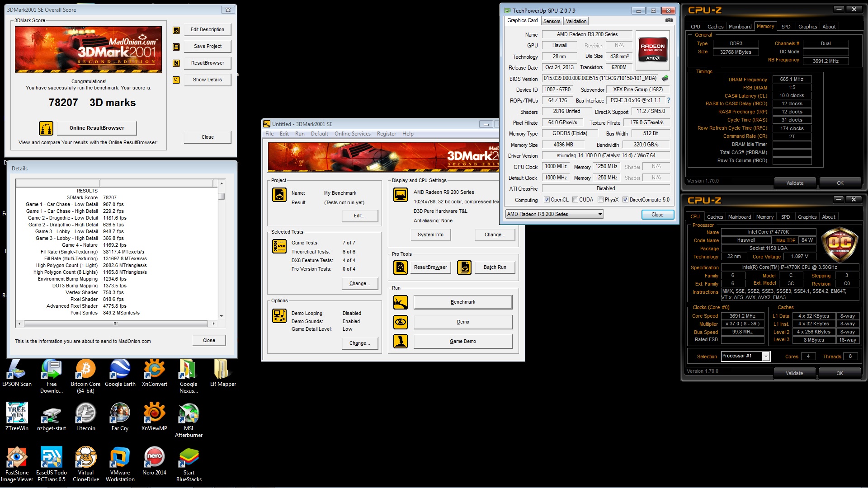This screenshot has height=488, width=868.
Task: Open the VMware Workstation desktop icon
Action: tap(120, 465)
